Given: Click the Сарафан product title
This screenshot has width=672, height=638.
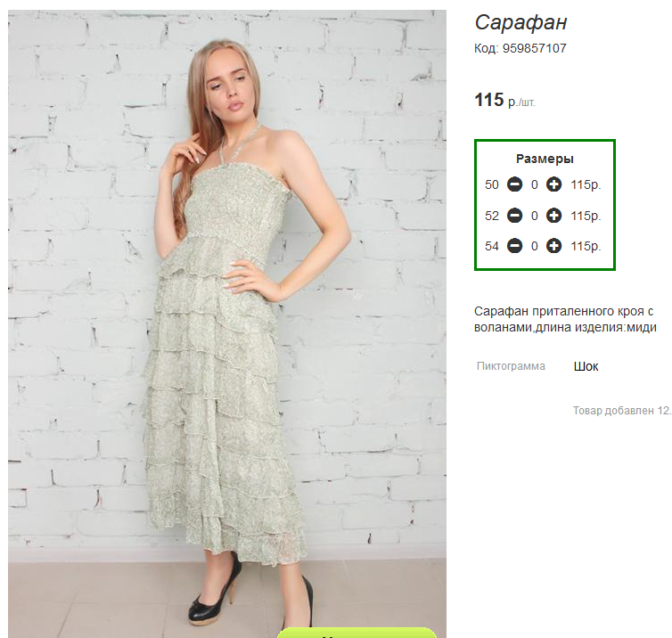Looking at the screenshot, I should (520, 22).
